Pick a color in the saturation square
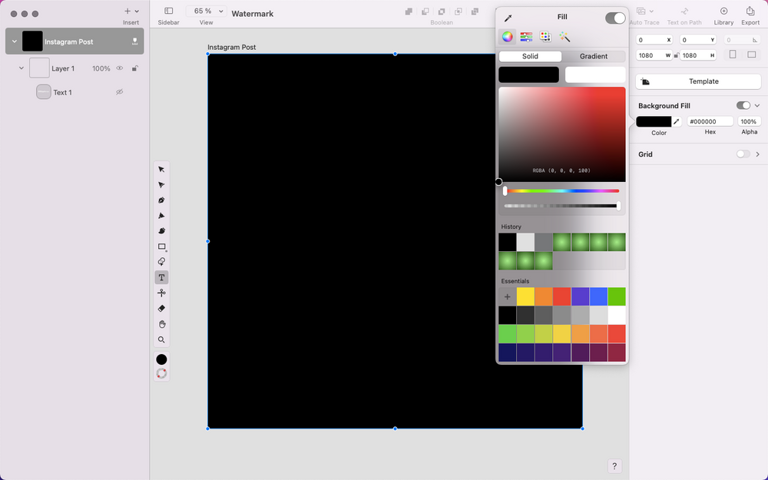Image resolution: width=768 pixels, height=480 pixels. pos(562,135)
